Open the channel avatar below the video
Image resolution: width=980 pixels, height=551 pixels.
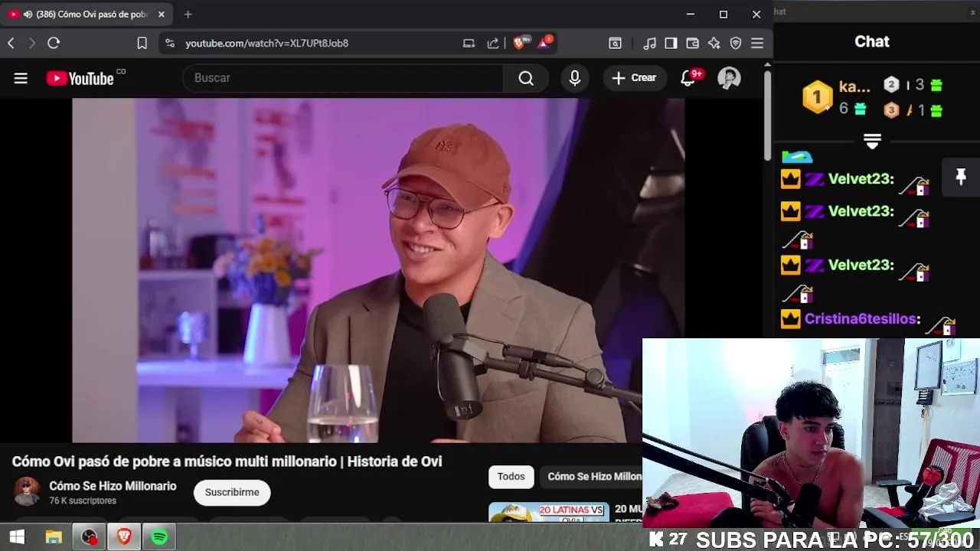point(27,492)
